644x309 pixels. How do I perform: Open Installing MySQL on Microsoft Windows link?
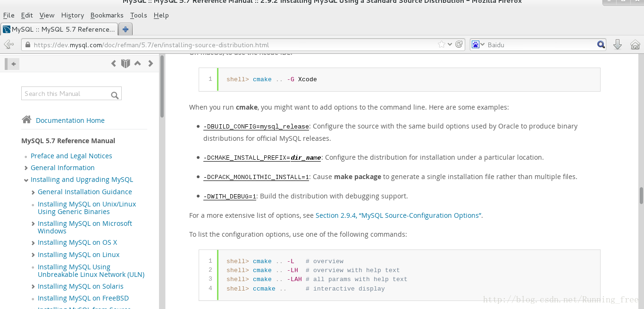tap(85, 227)
